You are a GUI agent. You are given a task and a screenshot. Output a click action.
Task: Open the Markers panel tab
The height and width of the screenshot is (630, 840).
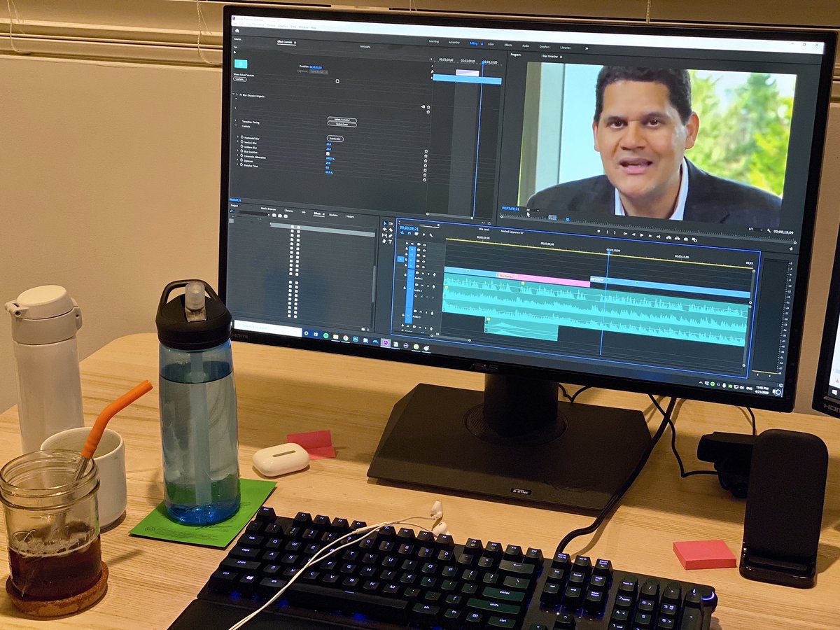point(333,216)
